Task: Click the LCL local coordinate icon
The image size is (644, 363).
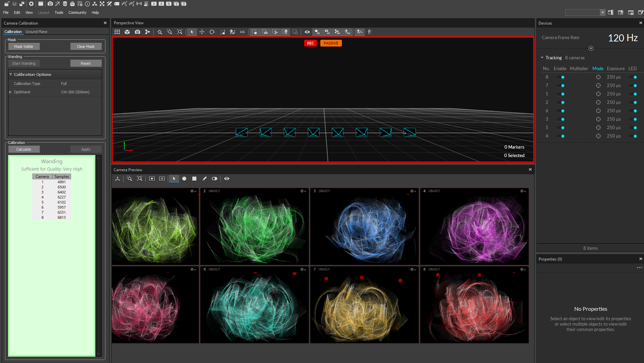Action: (243, 32)
